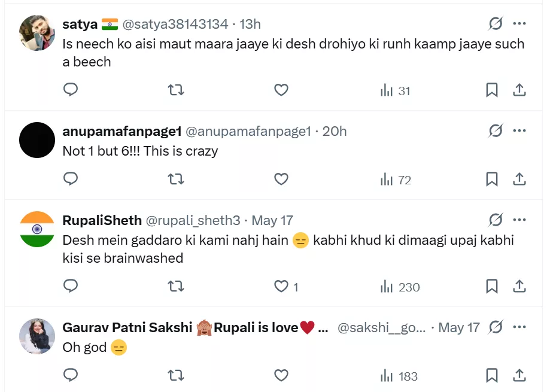Bookmark satya's tweet
This screenshot has height=392, width=553.
click(x=491, y=90)
